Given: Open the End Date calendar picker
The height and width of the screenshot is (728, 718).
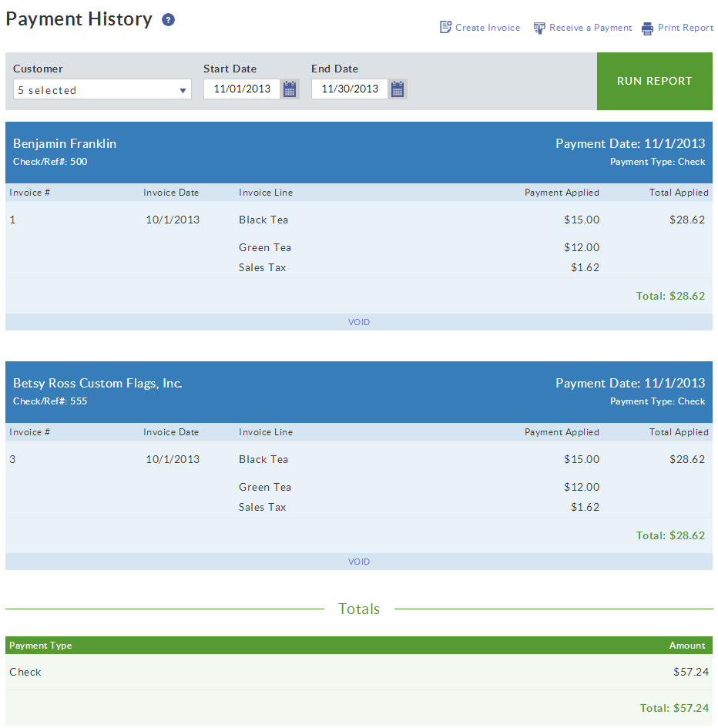Looking at the screenshot, I should point(398,89).
